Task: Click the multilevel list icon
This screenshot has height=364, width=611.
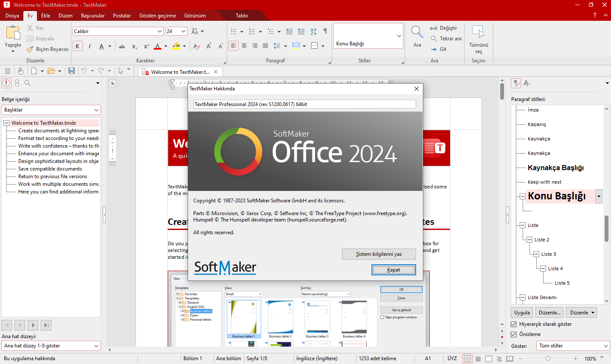Action: [x=271, y=31]
